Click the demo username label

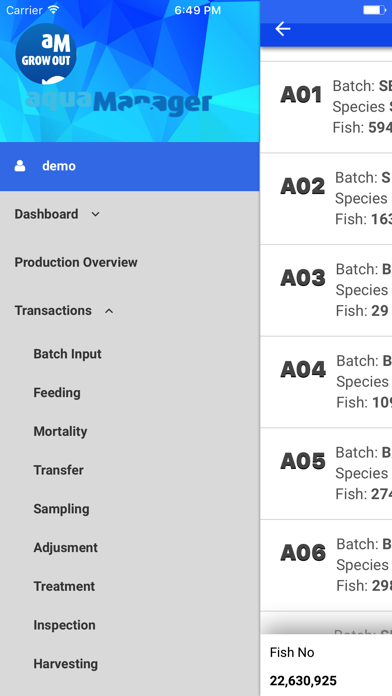click(59, 166)
